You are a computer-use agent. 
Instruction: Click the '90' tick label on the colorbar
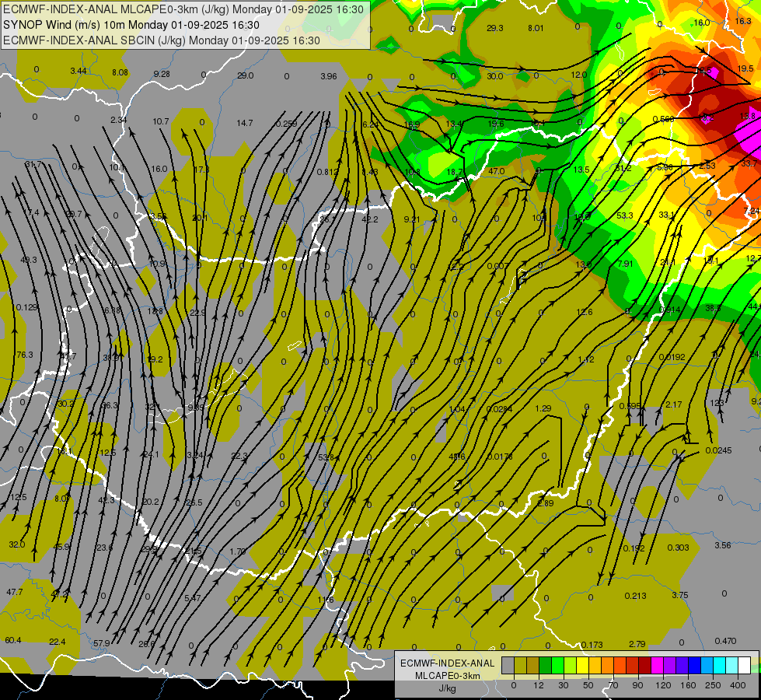point(637,685)
